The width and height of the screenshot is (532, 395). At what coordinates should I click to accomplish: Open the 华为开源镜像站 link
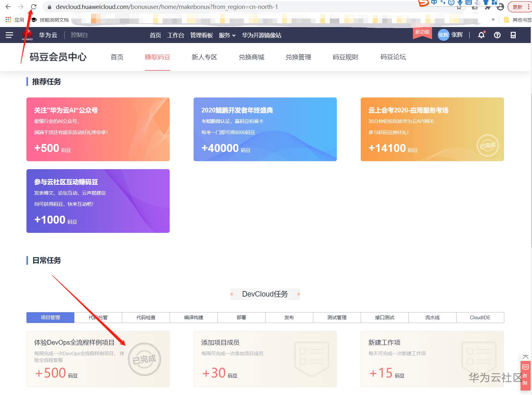(261, 35)
